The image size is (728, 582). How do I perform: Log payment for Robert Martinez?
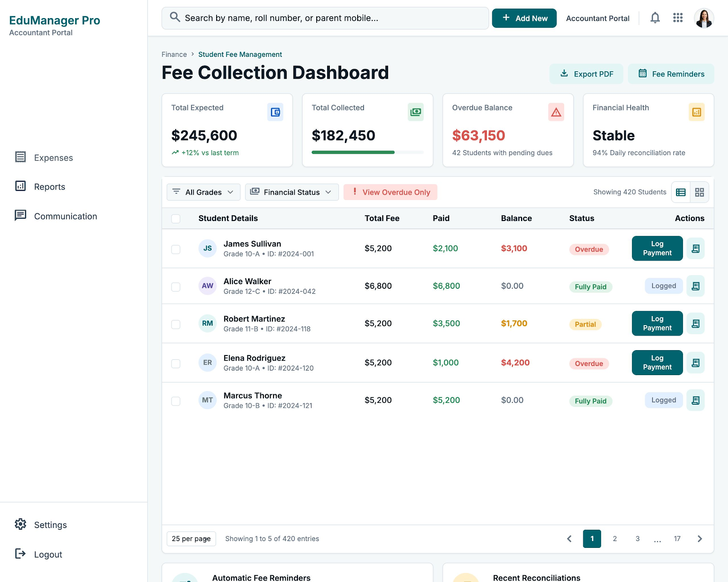pos(657,323)
